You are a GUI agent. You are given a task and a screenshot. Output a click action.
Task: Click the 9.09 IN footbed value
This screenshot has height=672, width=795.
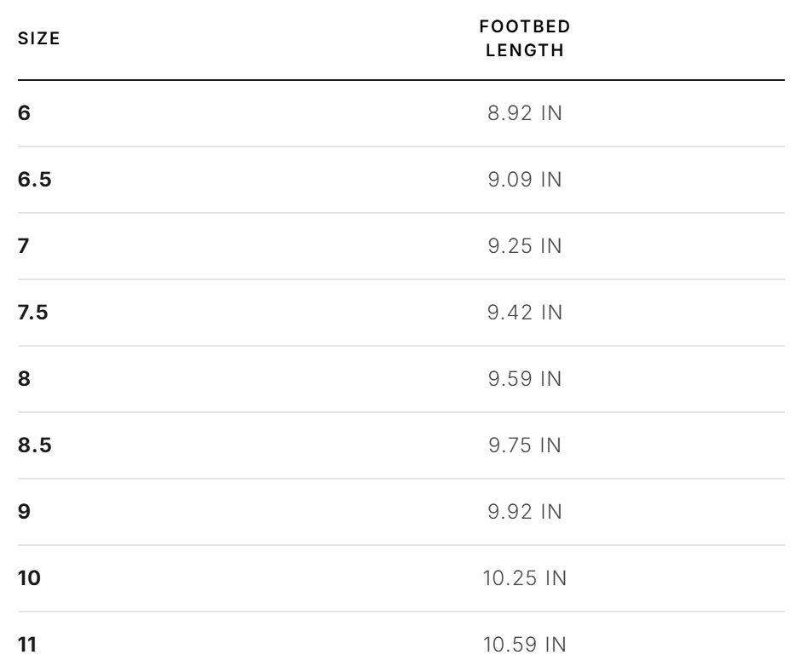pyautogui.click(x=525, y=180)
